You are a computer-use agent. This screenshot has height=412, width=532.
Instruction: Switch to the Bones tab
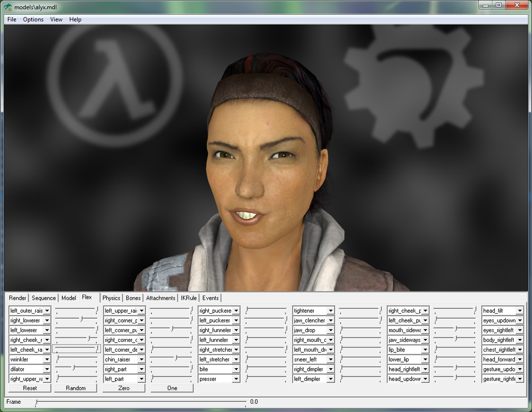tap(133, 298)
